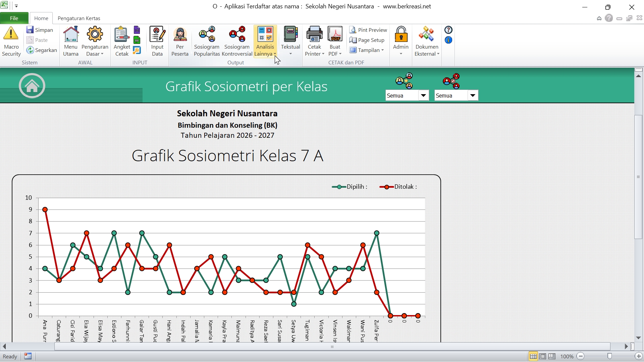
Task: Click the round home icon in green banner
Action: [32, 86]
